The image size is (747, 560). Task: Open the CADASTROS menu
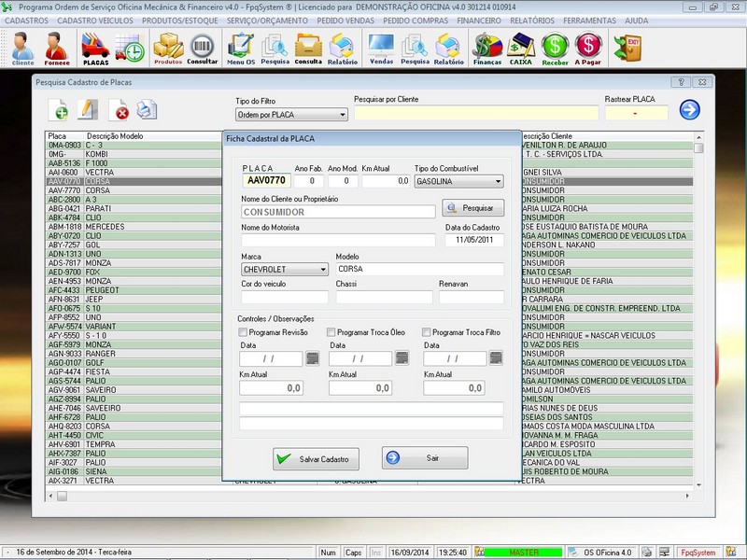[x=27, y=21]
